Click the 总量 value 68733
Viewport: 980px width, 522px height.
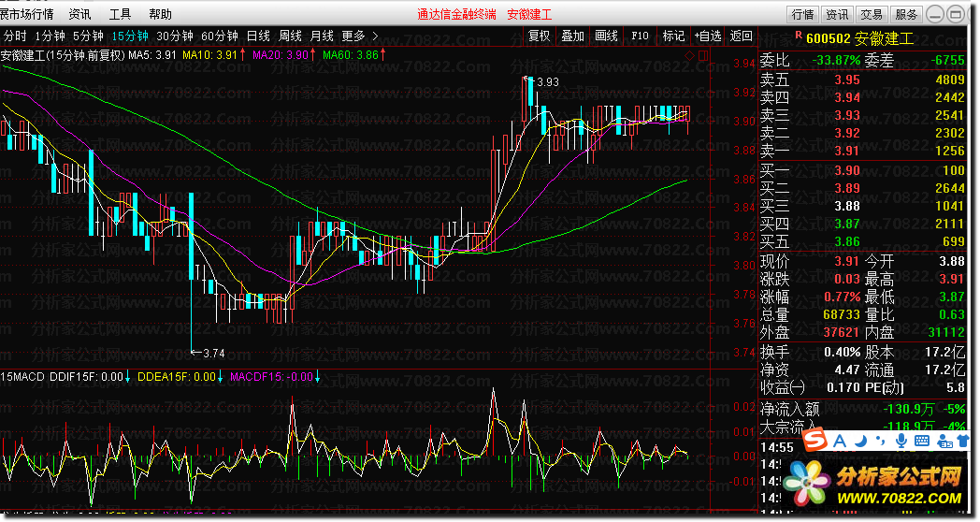pos(842,314)
